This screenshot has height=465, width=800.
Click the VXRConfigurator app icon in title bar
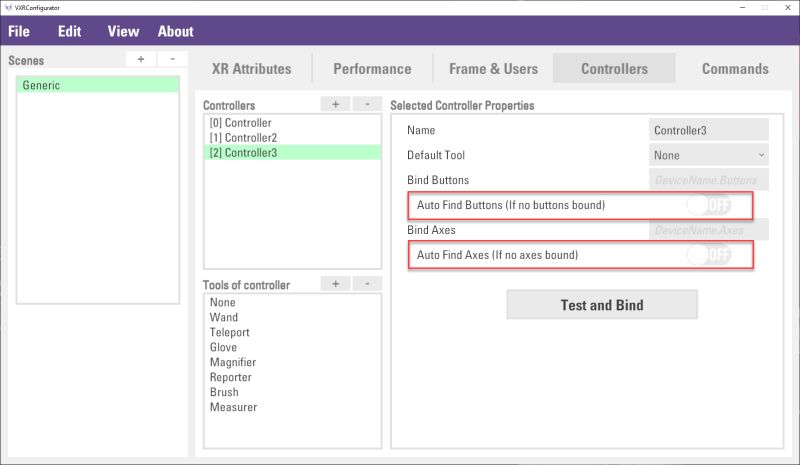[8, 7]
